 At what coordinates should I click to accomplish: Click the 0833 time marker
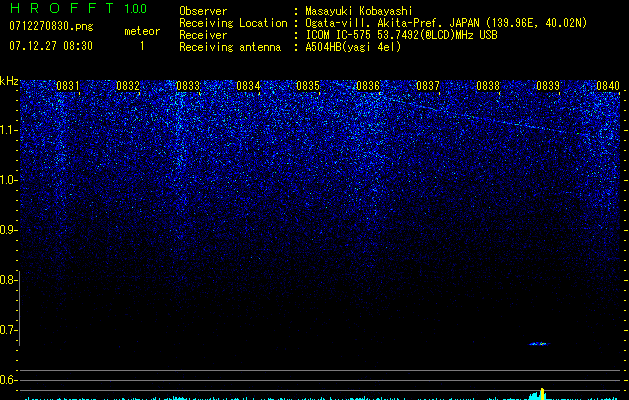(188, 86)
